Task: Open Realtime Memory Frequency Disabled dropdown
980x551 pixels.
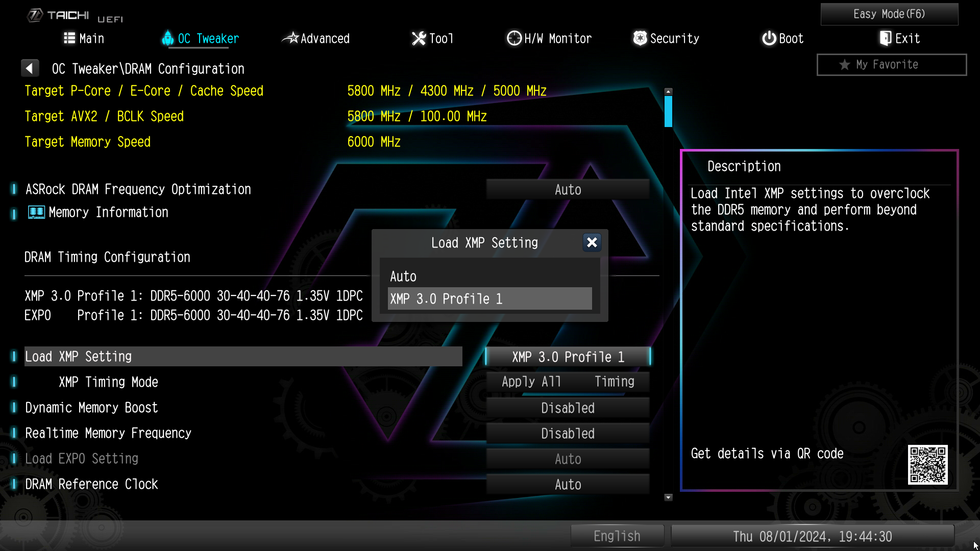Action: pos(568,433)
